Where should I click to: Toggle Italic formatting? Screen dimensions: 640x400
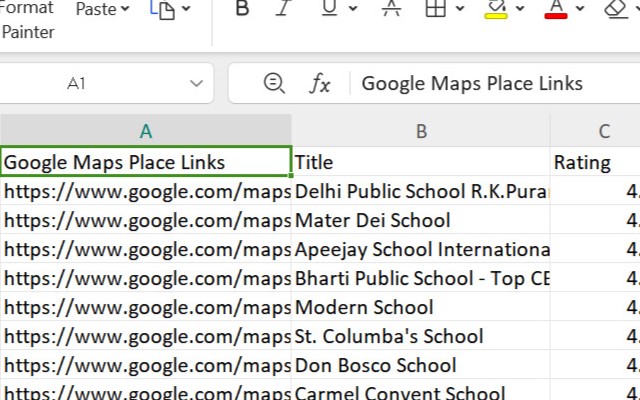click(284, 8)
